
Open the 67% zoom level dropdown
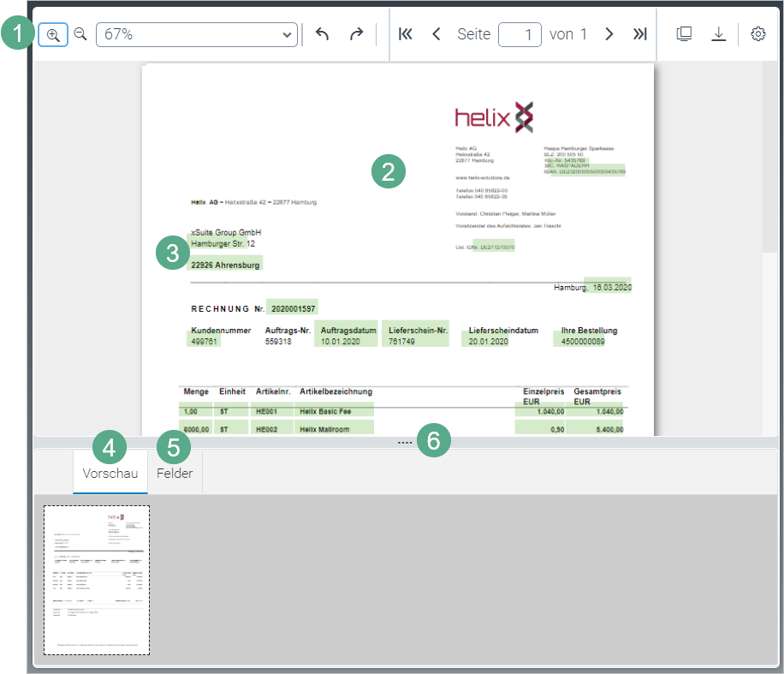197,34
